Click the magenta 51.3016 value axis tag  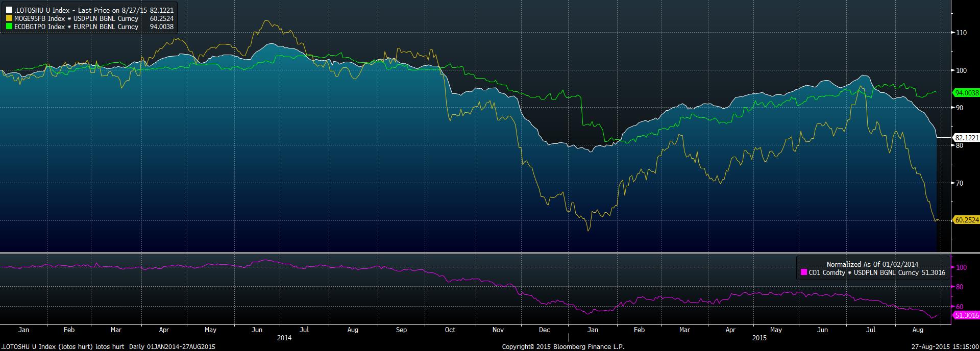coord(966,315)
